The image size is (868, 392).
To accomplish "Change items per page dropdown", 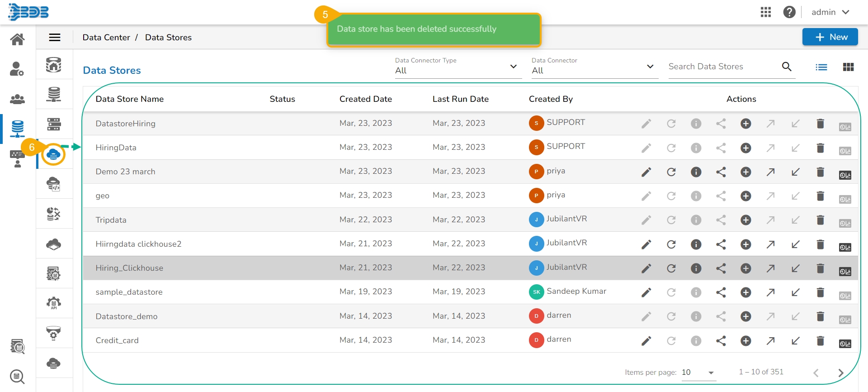I will [x=698, y=373].
